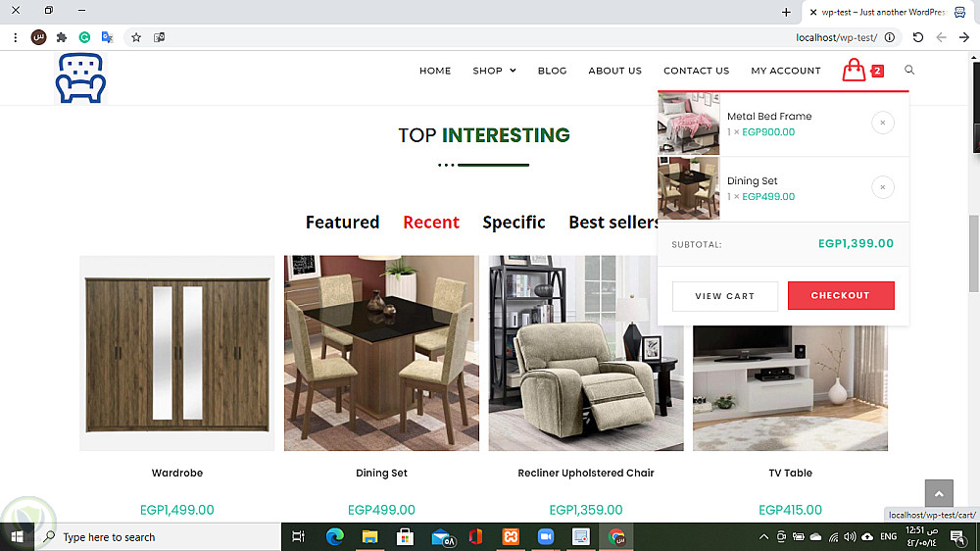Click the Google Translate extension icon

click(x=107, y=37)
